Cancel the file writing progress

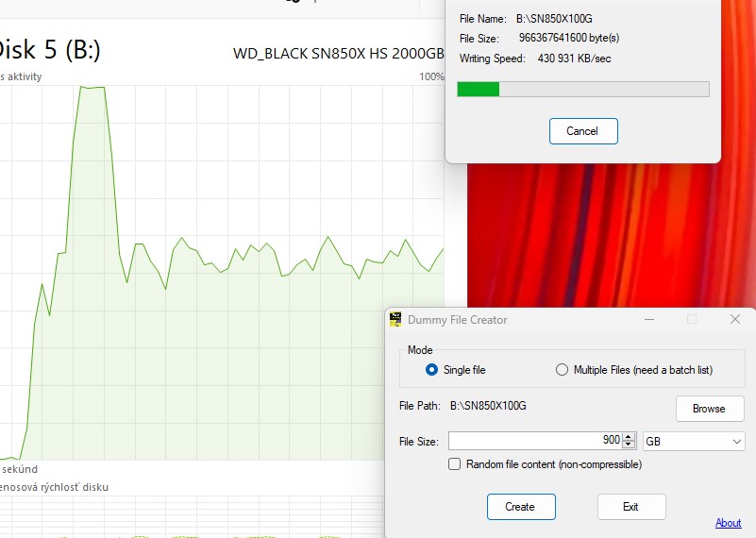coord(583,131)
